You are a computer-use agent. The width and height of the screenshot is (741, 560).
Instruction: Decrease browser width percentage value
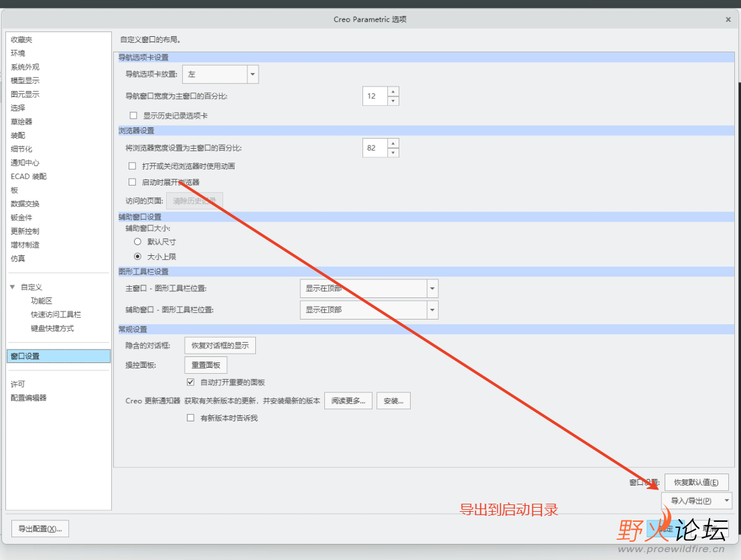pos(393,153)
